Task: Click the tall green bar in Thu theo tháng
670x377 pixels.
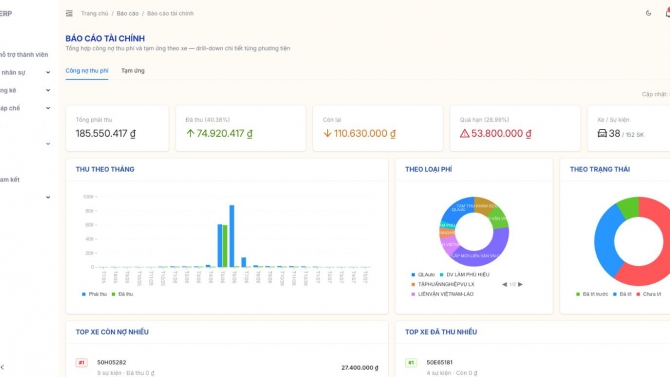Action: pos(225,246)
